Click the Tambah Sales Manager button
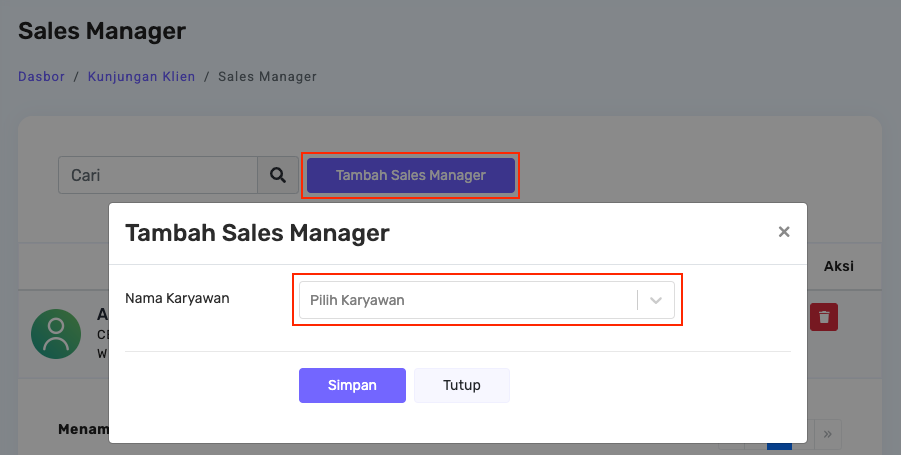The height and width of the screenshot is (455, 901). 410,175
